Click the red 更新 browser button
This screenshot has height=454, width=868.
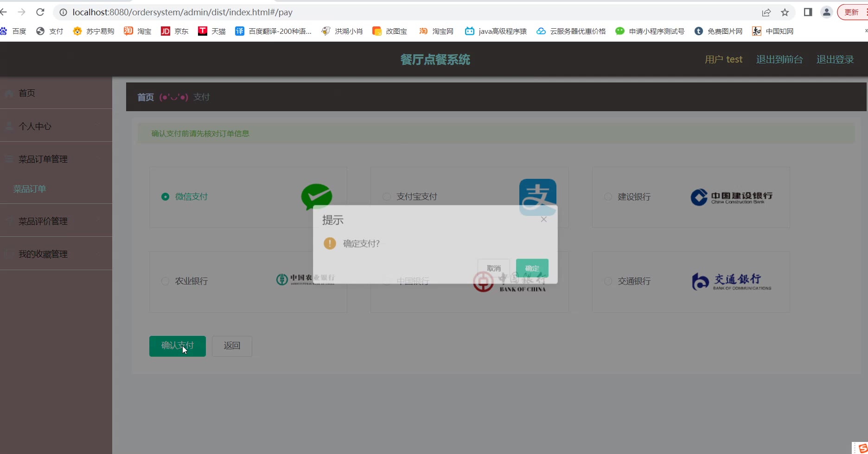[852, 13]
